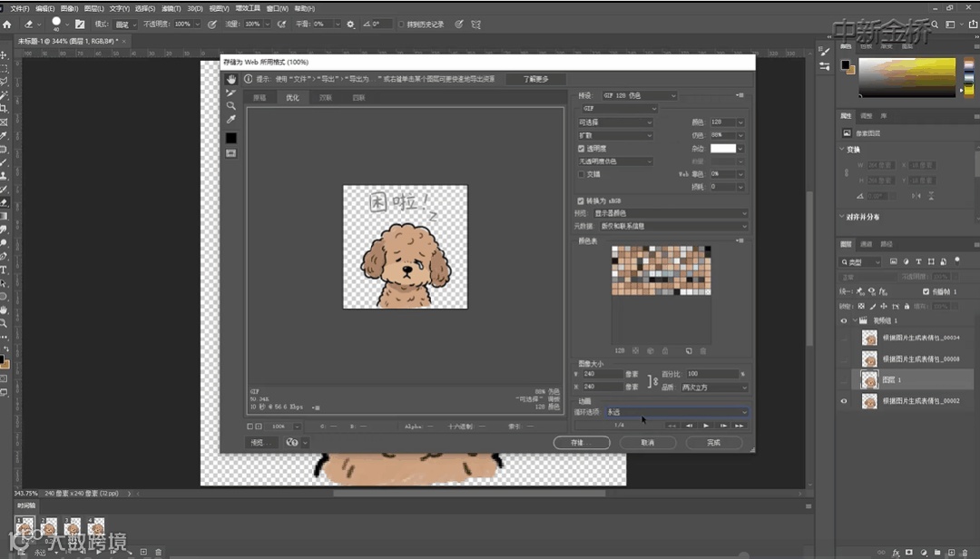
Task: Select layer thumbnail ending _00034
Action: 869,338
